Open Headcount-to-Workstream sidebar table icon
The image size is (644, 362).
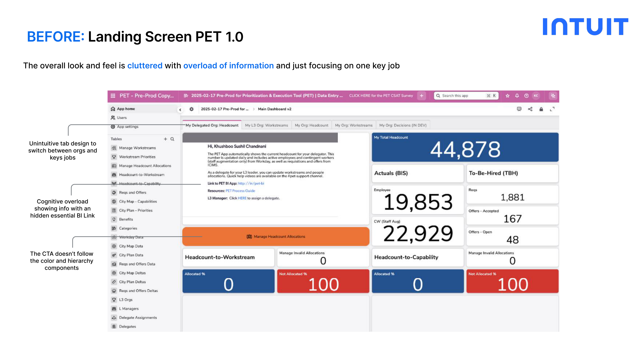pos(114,175)
